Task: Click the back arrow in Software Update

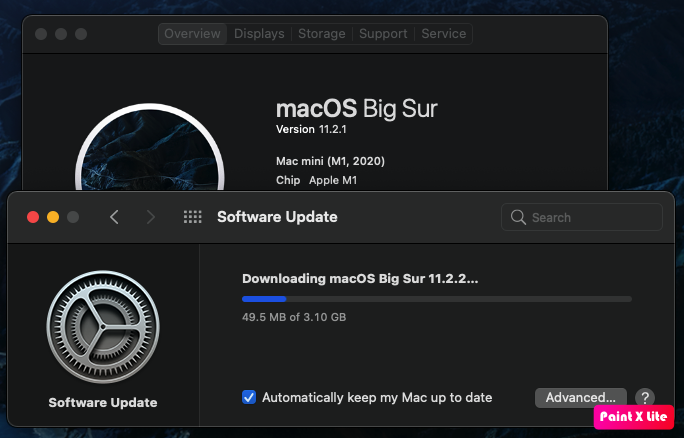Action: pos(114,217)
